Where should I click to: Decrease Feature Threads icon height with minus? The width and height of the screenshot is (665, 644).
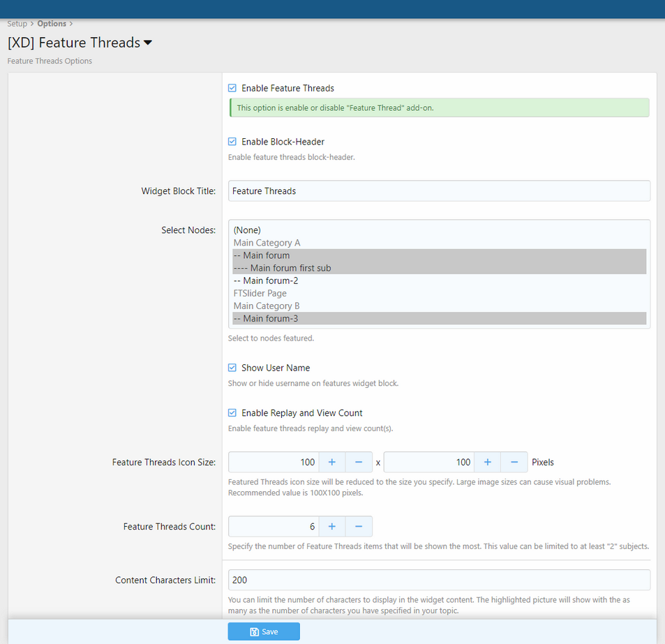pos(514,462)
